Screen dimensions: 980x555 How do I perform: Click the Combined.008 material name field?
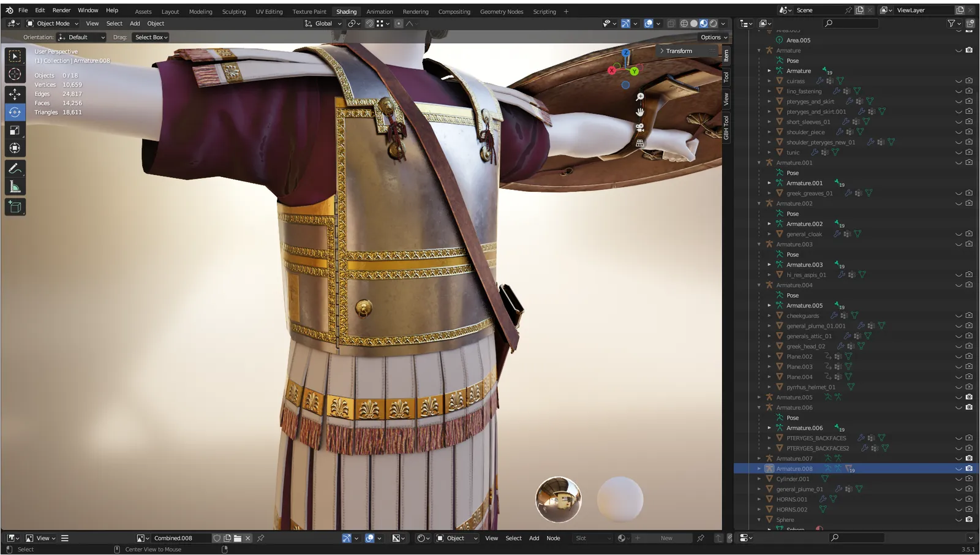(x=181, y=538)
